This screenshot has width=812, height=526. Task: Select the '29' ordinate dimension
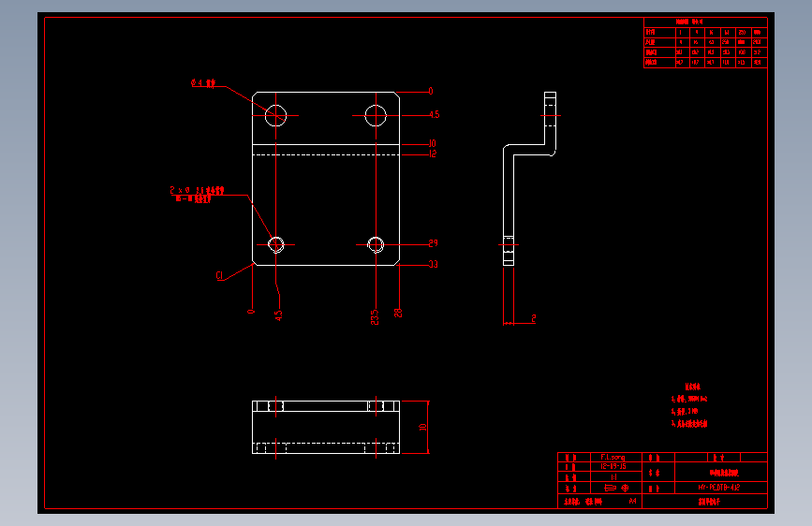pyautogui.click(x=433, y=242)
